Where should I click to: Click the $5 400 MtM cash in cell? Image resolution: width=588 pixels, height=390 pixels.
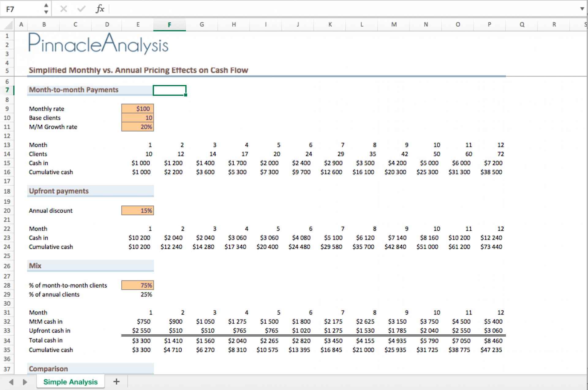click(489, 321)
